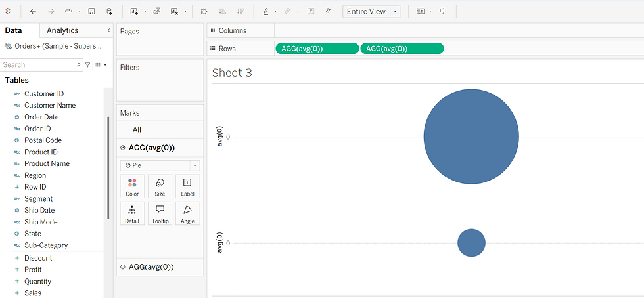644x298 pixels.
Task: Select the second AGG(avg(0)) pill in Rows
Action: [402, 49]
